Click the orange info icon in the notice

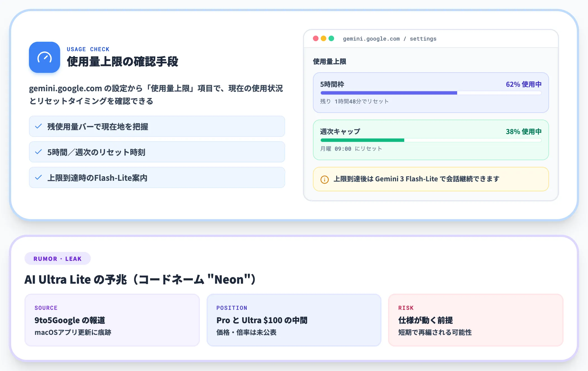(325, 179)
